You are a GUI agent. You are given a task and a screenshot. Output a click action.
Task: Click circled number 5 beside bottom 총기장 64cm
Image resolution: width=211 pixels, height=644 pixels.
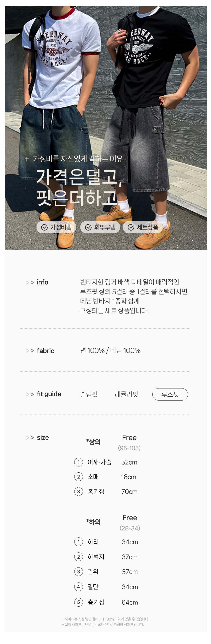point(78,602)
